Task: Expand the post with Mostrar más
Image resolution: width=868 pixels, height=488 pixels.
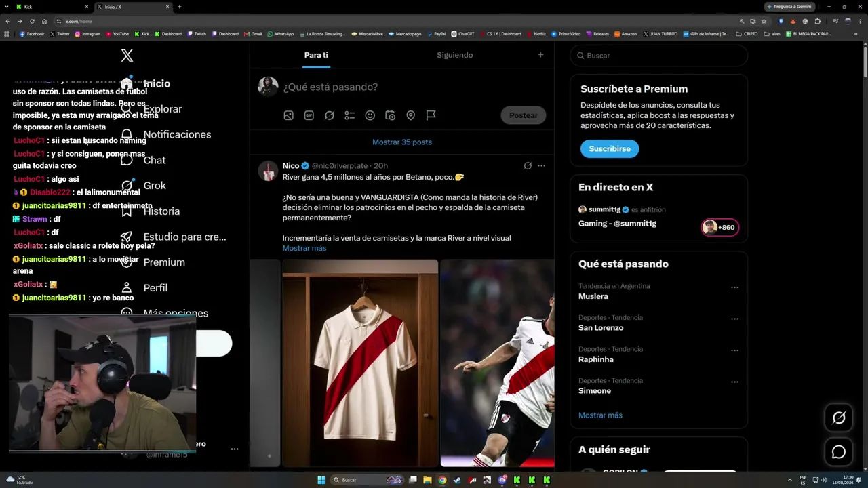Action: pos(304,248)
